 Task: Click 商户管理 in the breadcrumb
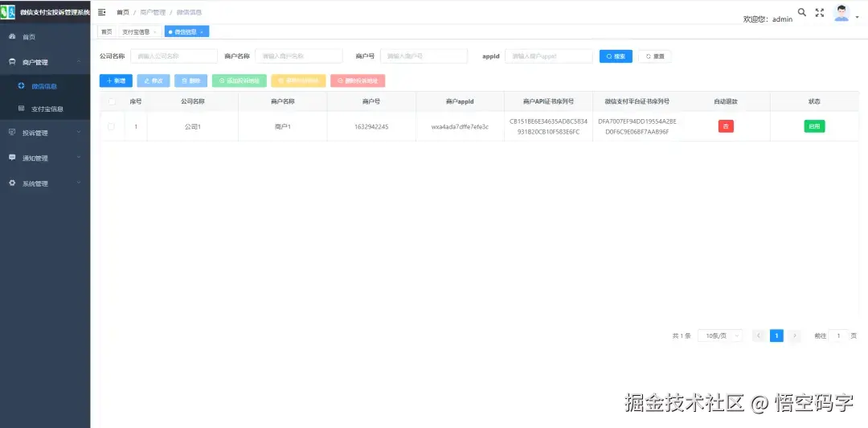[153, 12]
